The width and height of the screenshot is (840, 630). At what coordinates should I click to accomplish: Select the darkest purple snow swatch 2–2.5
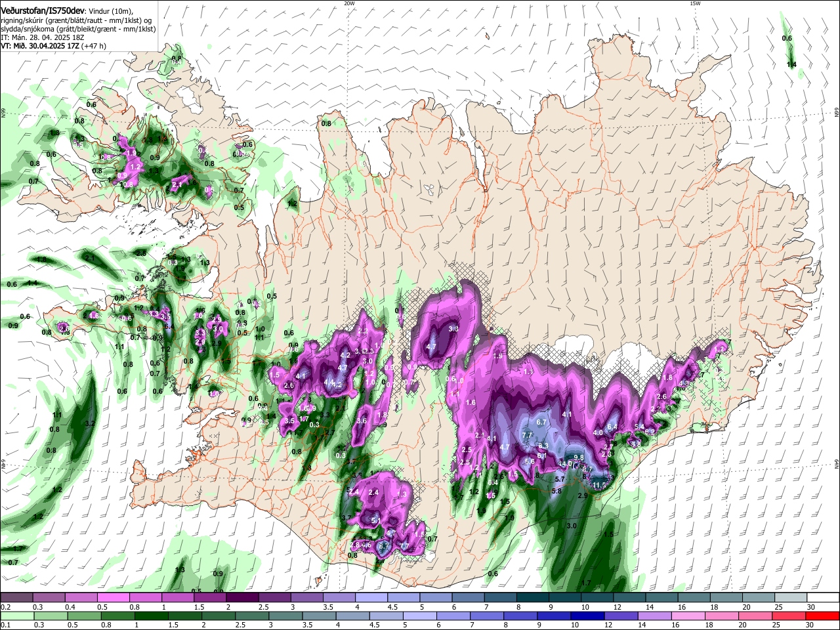(x=243, y=598)
